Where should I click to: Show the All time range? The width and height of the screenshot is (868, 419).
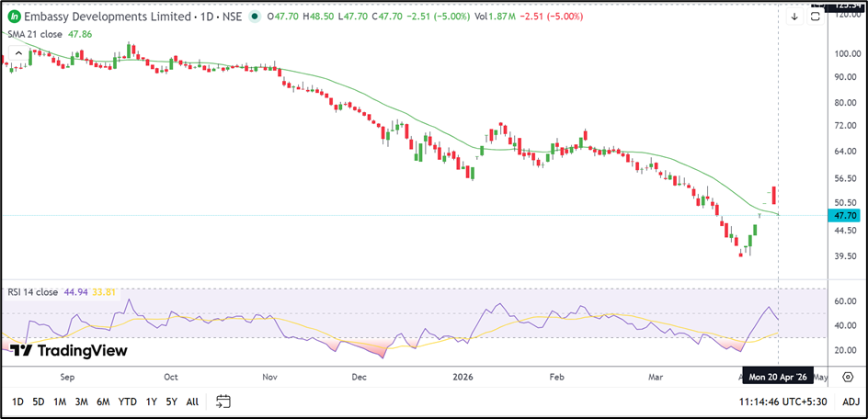click(x=192, y=402)
